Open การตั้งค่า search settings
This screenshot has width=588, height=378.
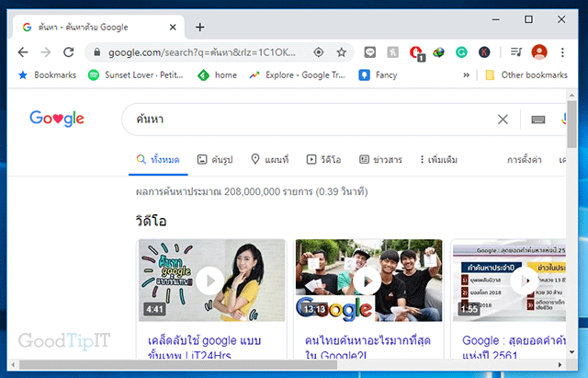[x=525, y=159]
